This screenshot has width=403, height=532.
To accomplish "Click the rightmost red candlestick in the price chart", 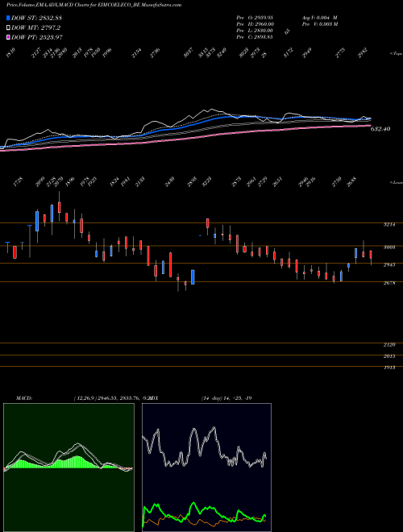I will (x=371, y=255).
